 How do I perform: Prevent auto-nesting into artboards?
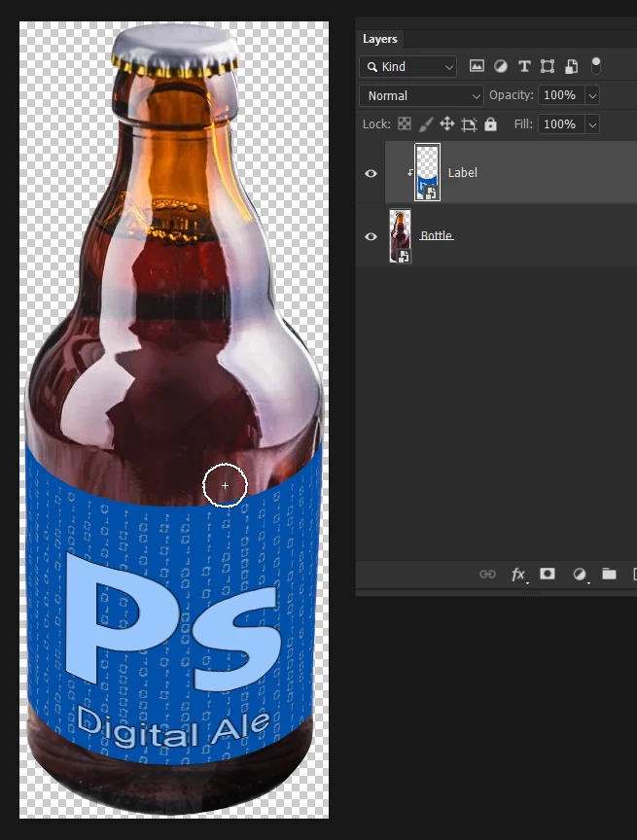tap(470, 124)
